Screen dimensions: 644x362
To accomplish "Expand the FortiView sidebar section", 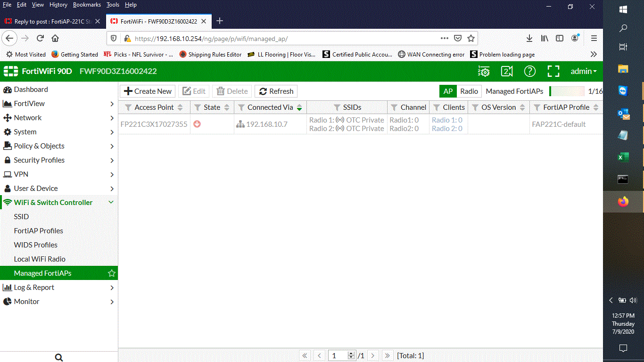I will point(58,104).
